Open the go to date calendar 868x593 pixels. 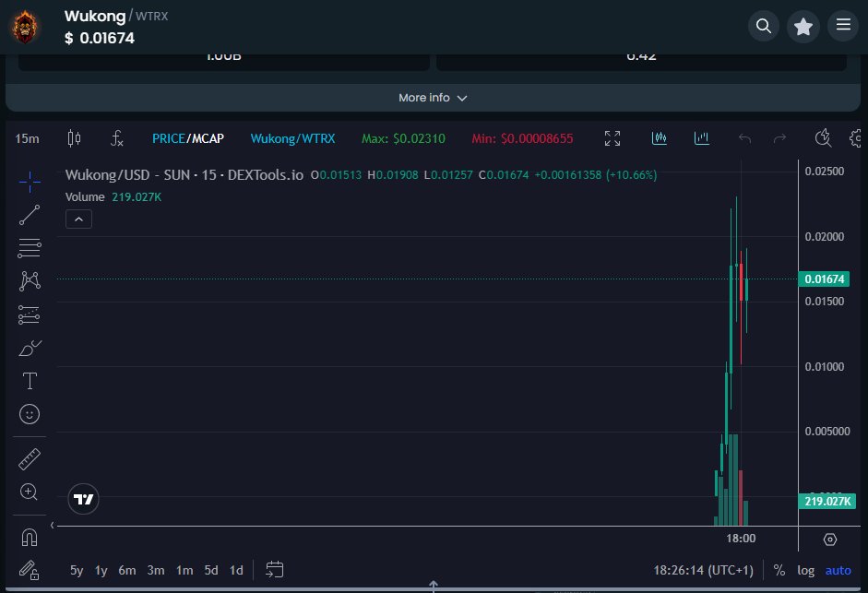(x=275, y=570)
